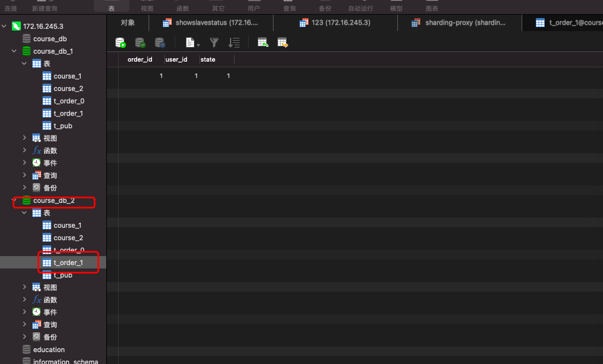The height and width of the screenshot is (364, 603).
Task: Click the fx icon of 函数 under course_db_1
Action: pos(37,150)
